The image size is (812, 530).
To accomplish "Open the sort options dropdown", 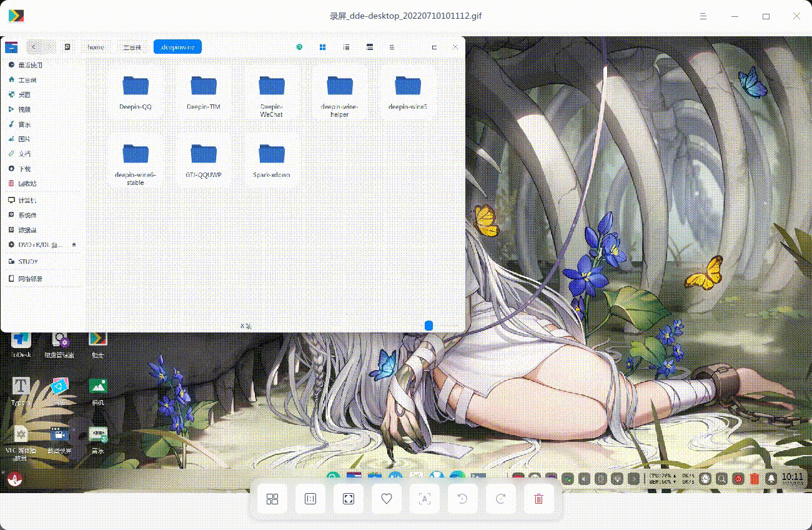I will (392, 47).
